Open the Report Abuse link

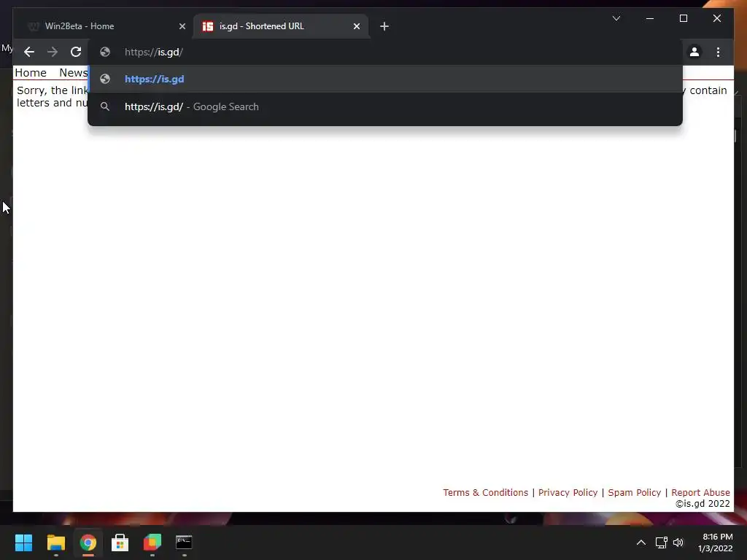pos(700,492)
